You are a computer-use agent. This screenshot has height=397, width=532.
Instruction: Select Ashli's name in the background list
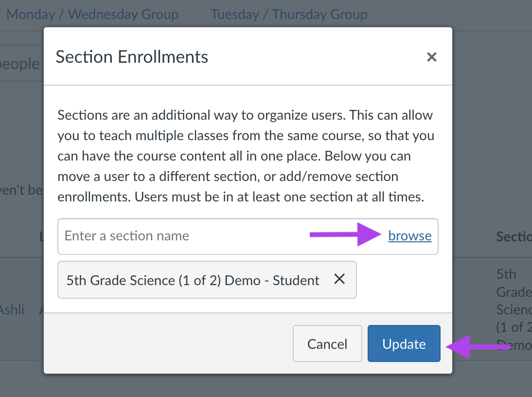coord(12,309)
